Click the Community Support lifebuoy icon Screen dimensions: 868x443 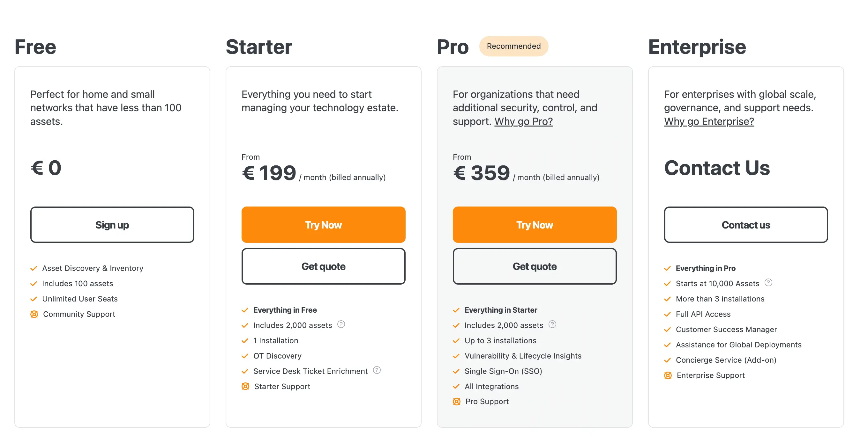tap(34, 314)
